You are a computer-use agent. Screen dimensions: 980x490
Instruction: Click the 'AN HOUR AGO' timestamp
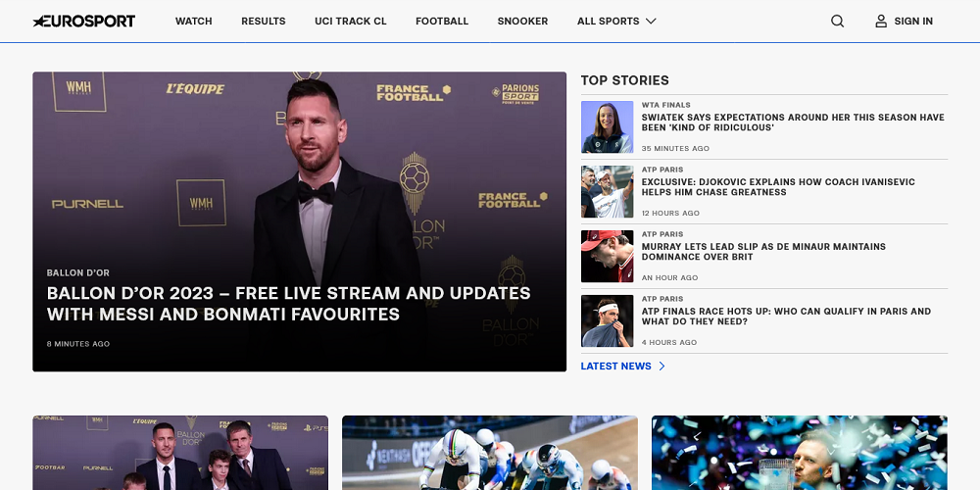pos(670,277)
